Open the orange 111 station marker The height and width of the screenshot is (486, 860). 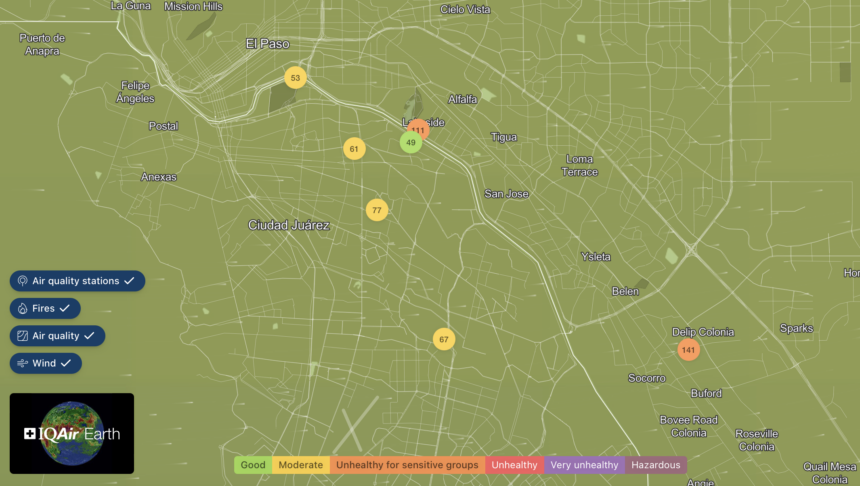tap(420, 128)
